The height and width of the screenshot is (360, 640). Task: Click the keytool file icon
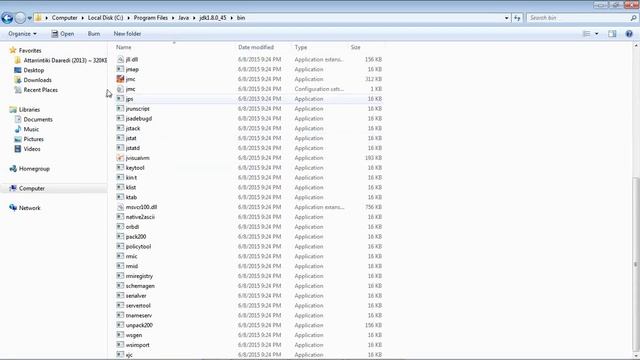[120, 168]
